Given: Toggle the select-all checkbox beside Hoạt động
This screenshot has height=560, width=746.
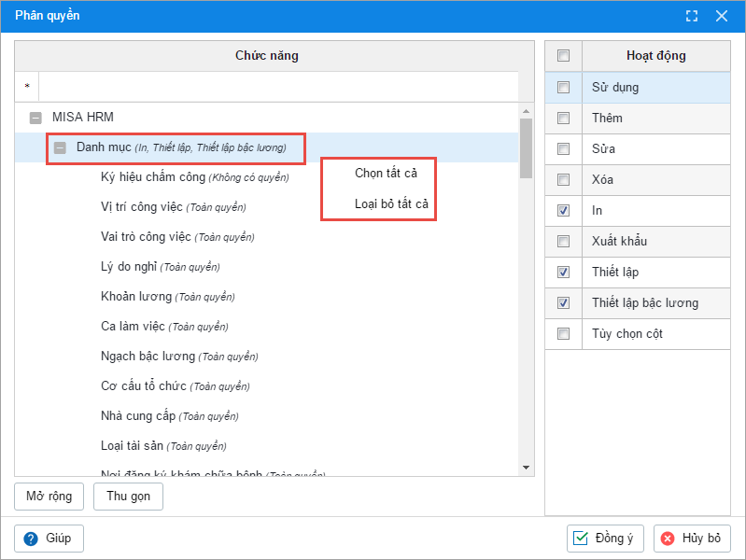Looking at the screenshot, I should (563, 56).
